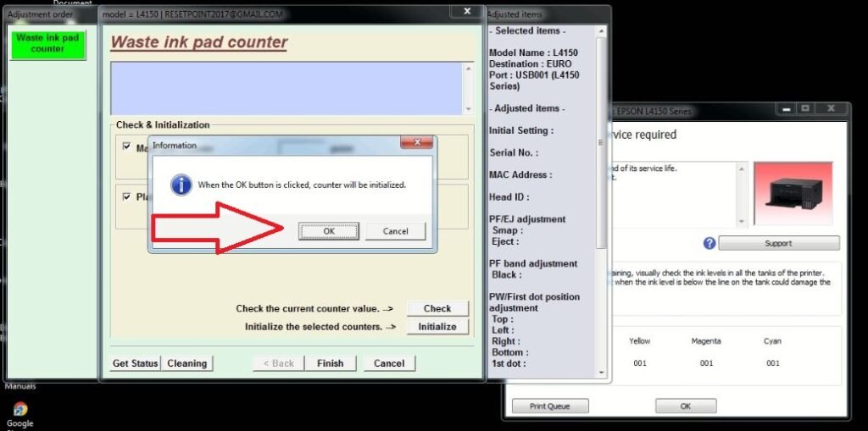Screen dimensions: 868x431
Task: Click Cancel in the adjustment program footer
Action: click(389, 363)
